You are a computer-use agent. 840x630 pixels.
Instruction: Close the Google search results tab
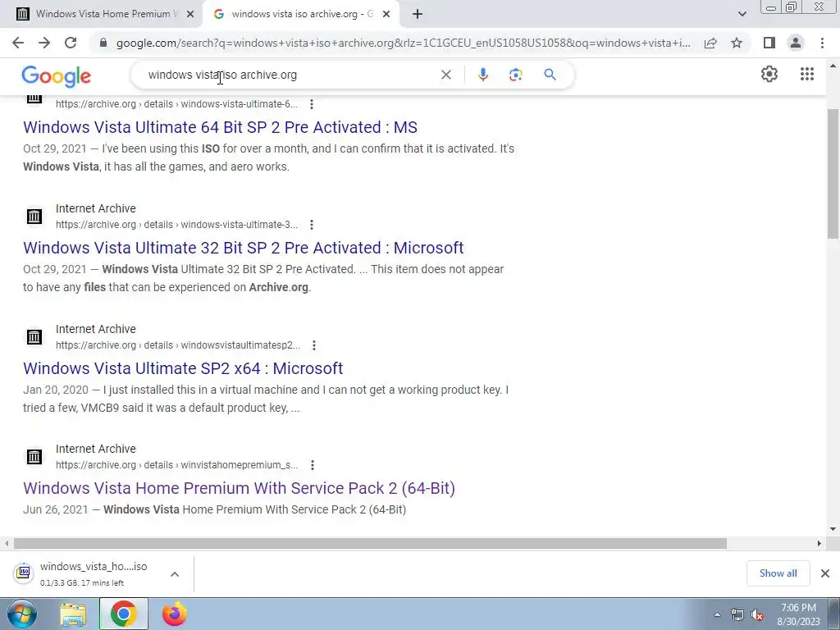pyautogui.click(x=386, y=15)
